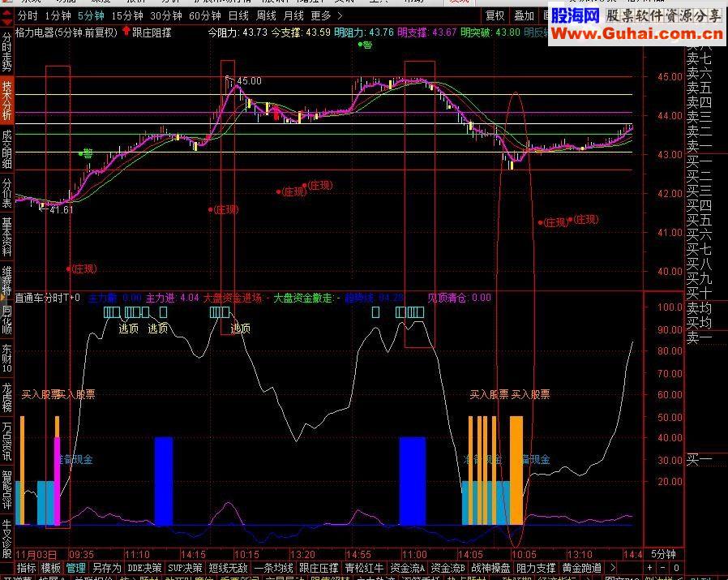This screenshot has width=728, height=580.
Task: Open the 基本资料 sidebar tab
Action: (6, 237)
